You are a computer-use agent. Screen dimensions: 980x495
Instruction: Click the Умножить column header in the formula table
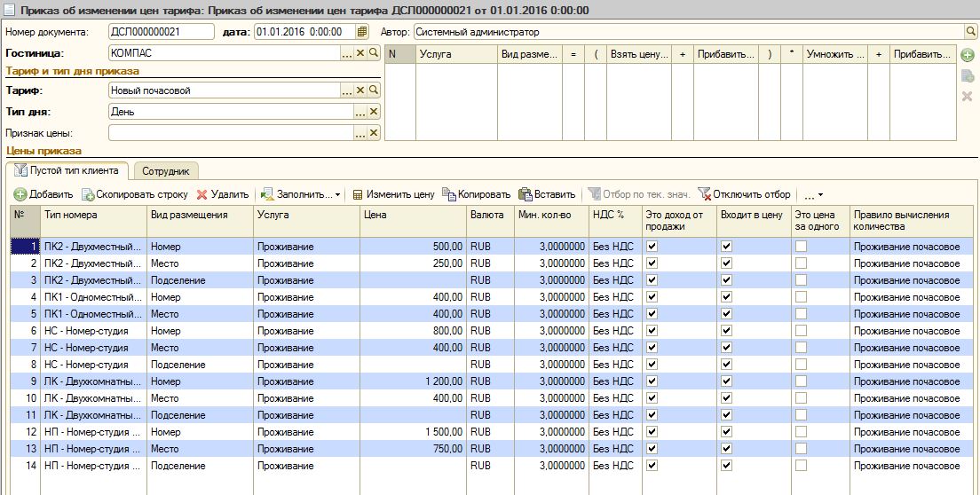click(x=835, y=54)
